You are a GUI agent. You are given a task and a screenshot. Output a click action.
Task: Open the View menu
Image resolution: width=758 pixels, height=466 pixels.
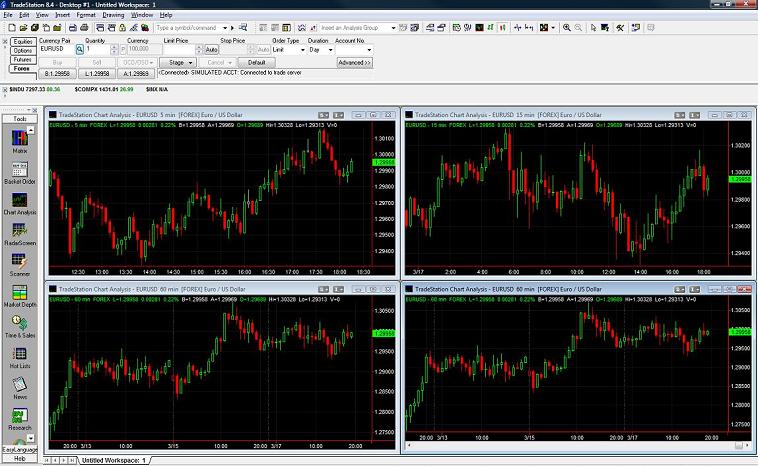click(42, 15)
